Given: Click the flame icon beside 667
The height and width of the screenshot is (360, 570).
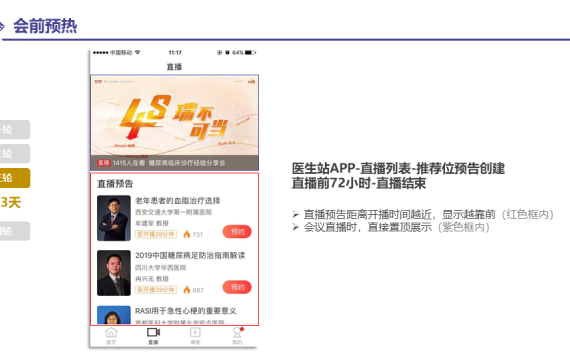Looking at the screenshot, I should [187, 290].
